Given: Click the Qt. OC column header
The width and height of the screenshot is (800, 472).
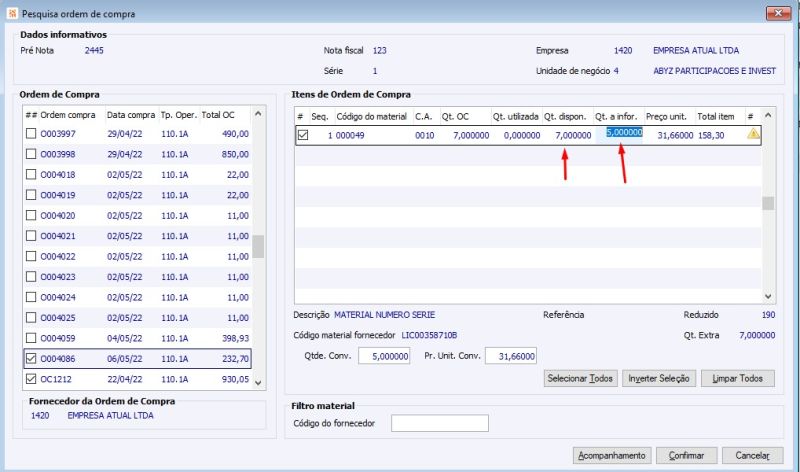Looking at the screenshot, I should pyautogui.click(x=455, y=117).
